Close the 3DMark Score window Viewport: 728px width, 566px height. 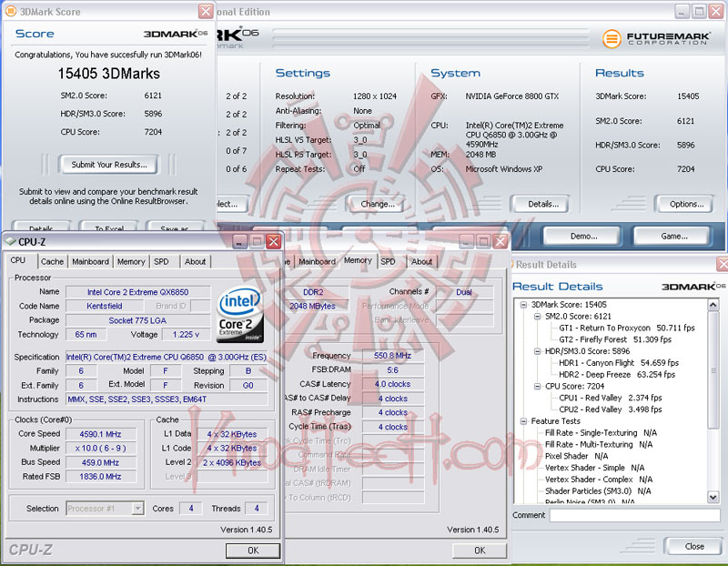pyautogui.click(x=206, y=11)
